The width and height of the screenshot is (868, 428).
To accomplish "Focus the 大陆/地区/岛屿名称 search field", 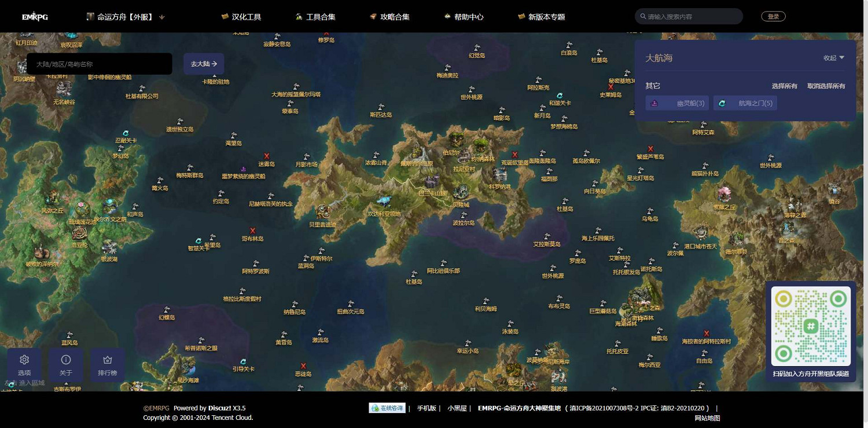I will [x=100, y=64].
